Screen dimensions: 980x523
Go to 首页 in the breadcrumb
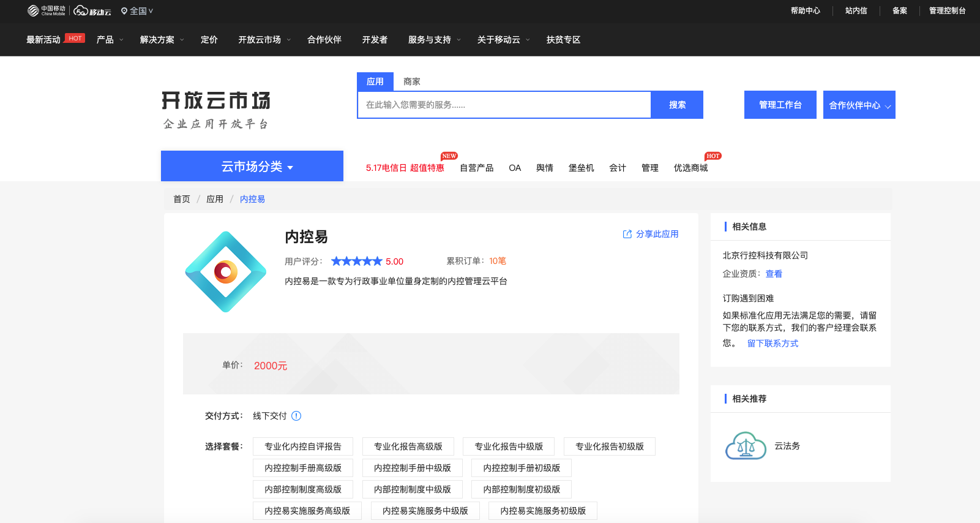[182, 199]
